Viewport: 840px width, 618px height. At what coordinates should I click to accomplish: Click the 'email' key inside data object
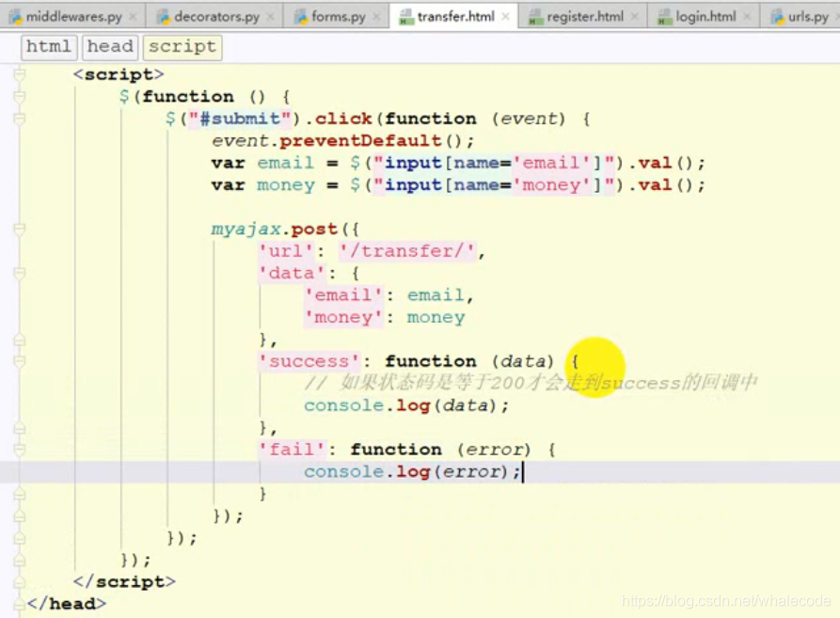[x=342, y=295]
